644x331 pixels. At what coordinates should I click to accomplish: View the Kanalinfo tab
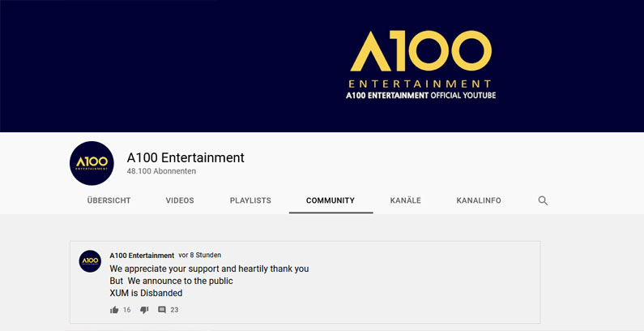point(479,200)
